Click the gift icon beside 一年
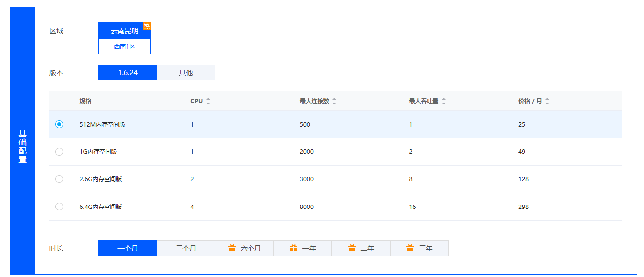644x277 pixels. (x=294, y=248)
